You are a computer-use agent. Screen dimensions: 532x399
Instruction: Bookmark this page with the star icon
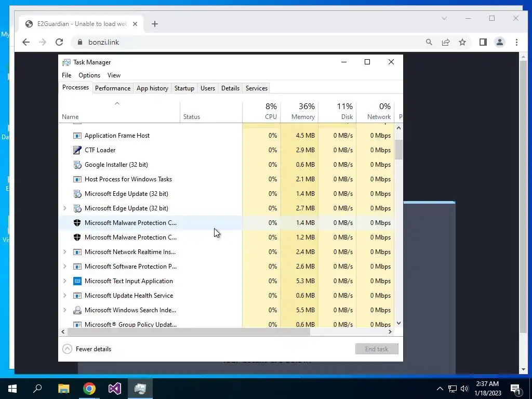(462, 42)
